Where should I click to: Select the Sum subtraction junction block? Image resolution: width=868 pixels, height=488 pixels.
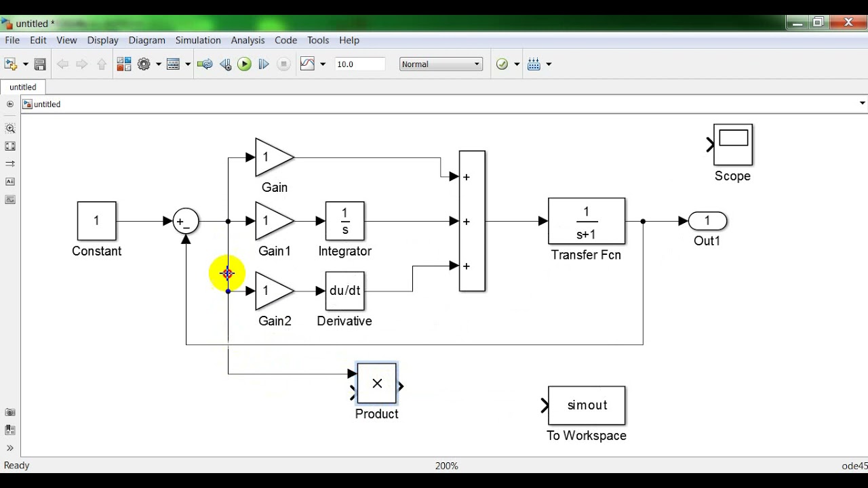(x=186, y=221)
